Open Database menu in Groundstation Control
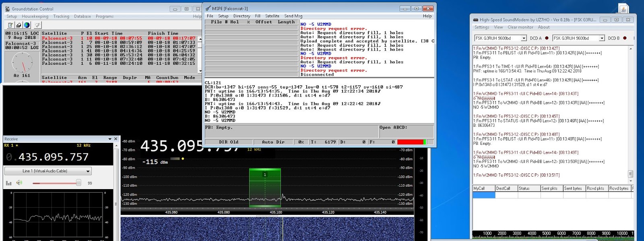 click(x=83, y=16)
